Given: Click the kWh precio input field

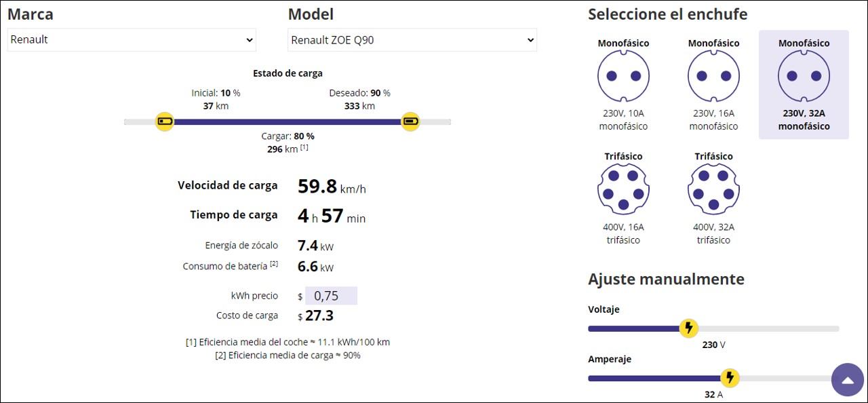Looking at the screenshot, I should pos(331,296).
